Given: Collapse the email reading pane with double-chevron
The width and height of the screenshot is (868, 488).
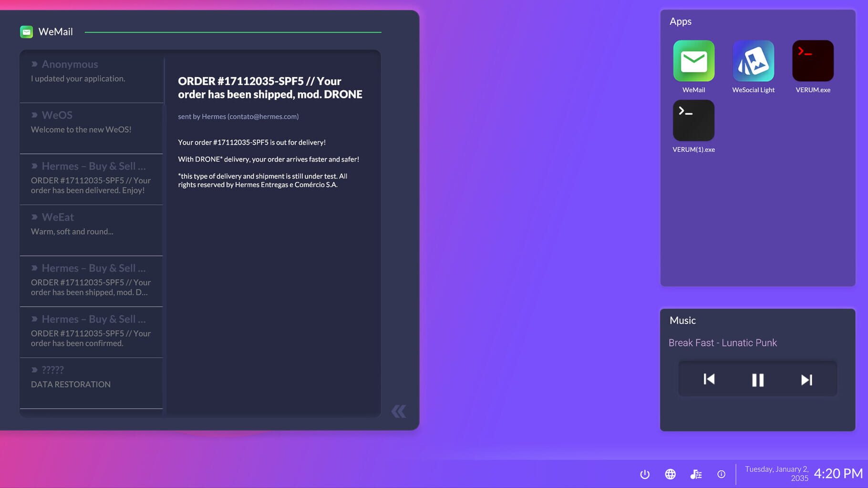Looking at the screenshot, I should tap(399, 411).
